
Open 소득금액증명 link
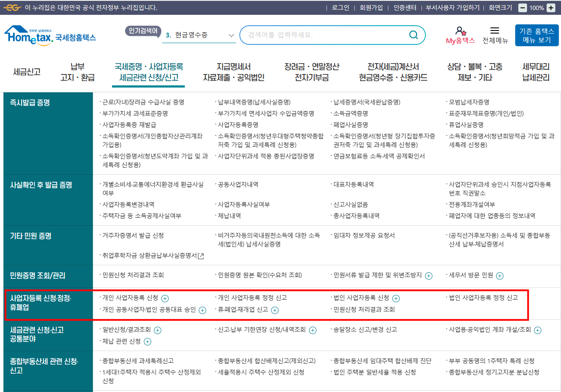click(350, 114)
